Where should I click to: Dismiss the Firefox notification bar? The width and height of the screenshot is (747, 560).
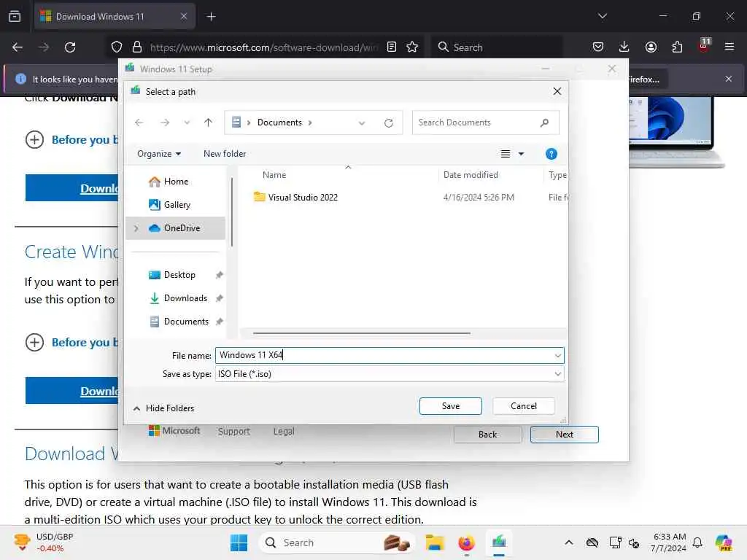pyautogui.click(x=729, y=79)
